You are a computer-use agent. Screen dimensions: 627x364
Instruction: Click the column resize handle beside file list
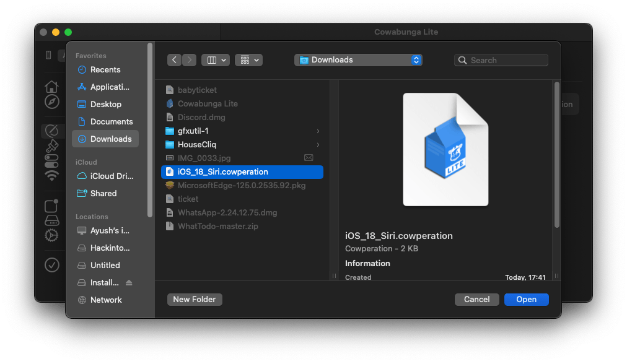335,275
